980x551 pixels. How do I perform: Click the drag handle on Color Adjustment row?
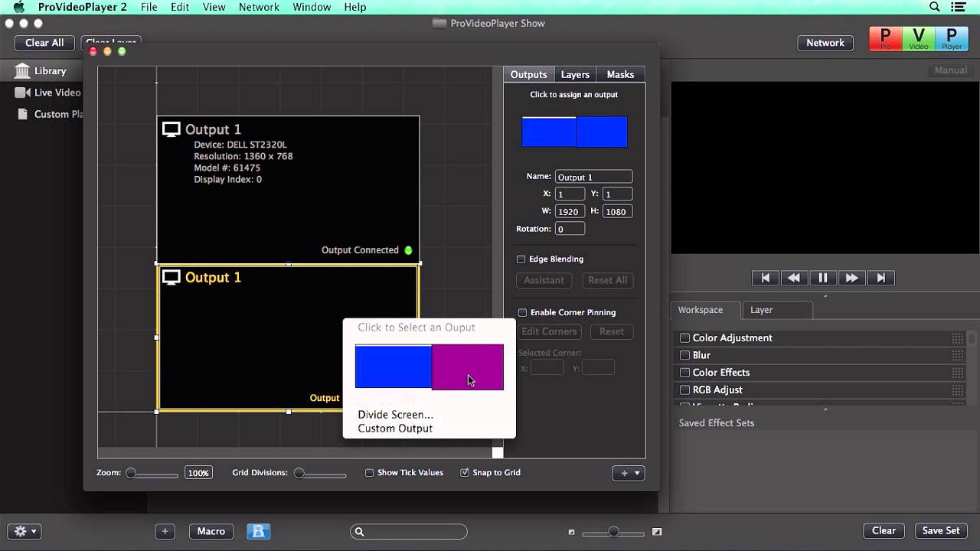click(958, 338)
